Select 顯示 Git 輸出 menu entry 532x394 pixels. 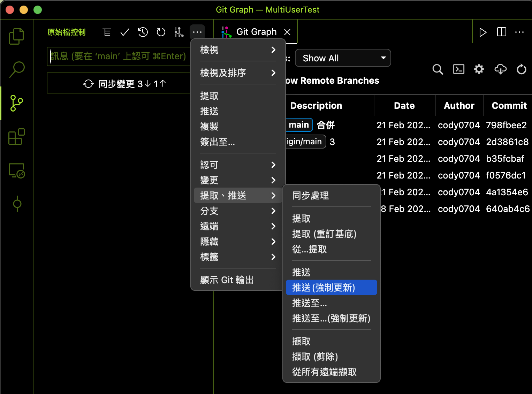(238, 280)
